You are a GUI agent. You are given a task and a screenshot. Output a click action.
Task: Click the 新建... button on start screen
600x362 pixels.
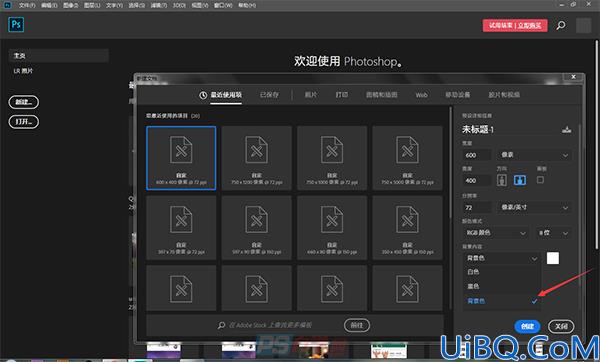[x=24, y=102]
